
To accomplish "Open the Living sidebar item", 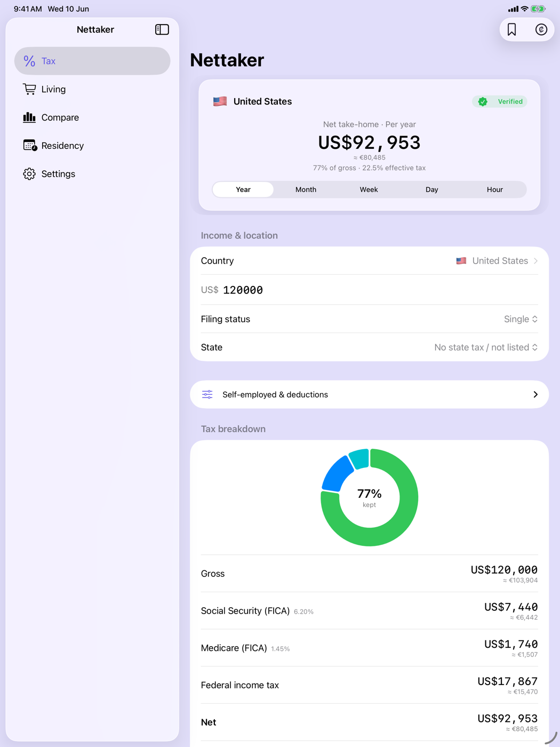I will [x=92, y=89].
